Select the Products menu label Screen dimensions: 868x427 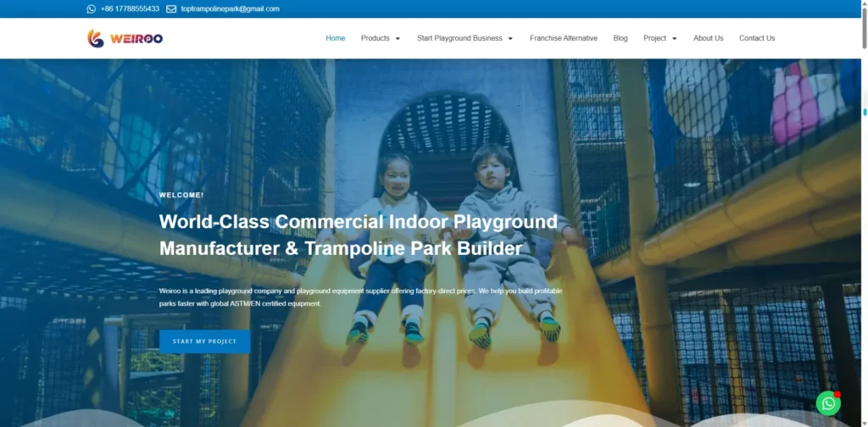(x=375, y=38)
